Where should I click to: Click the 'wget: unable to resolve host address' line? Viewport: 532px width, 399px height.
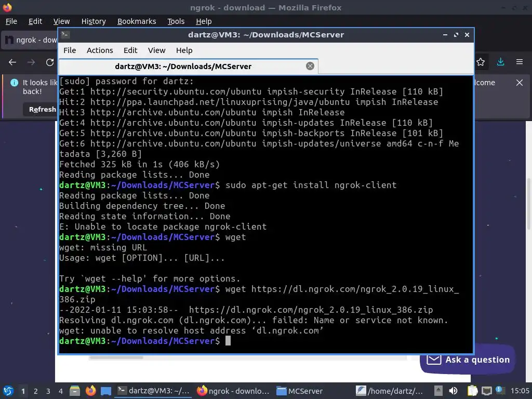(x=191, y=331)
